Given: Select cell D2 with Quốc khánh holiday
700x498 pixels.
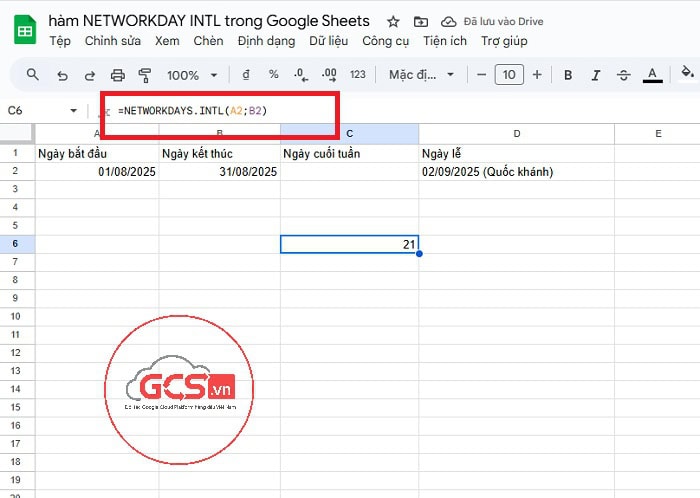Looking at the screenshot, I should click(516, 172).
